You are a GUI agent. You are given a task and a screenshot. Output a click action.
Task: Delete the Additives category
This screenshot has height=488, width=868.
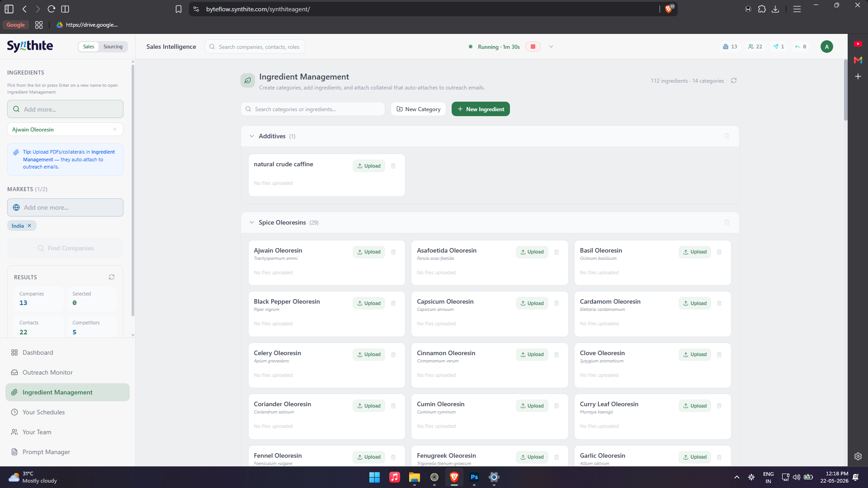(x=727, y=136)
